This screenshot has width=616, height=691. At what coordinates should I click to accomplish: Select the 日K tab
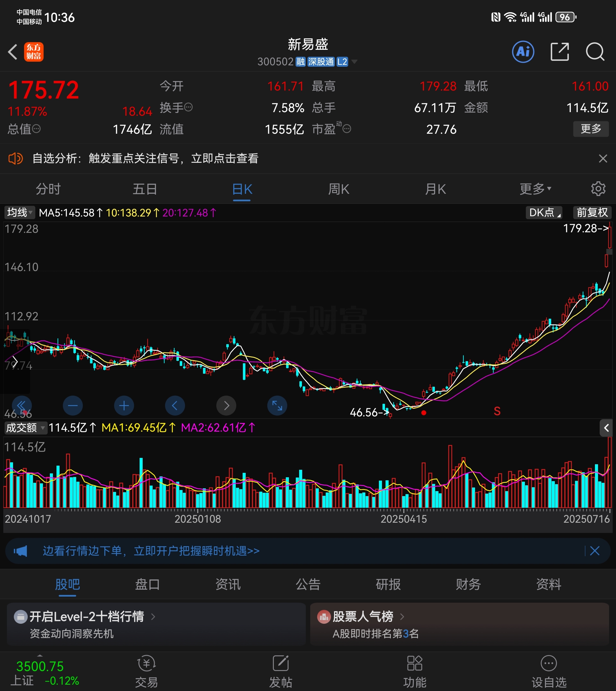tap(242, 189)
